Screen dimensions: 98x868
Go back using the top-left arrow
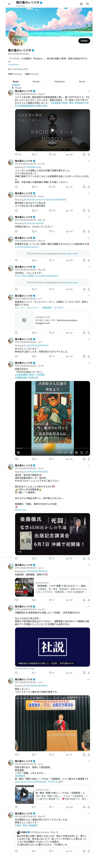(9, 4)
